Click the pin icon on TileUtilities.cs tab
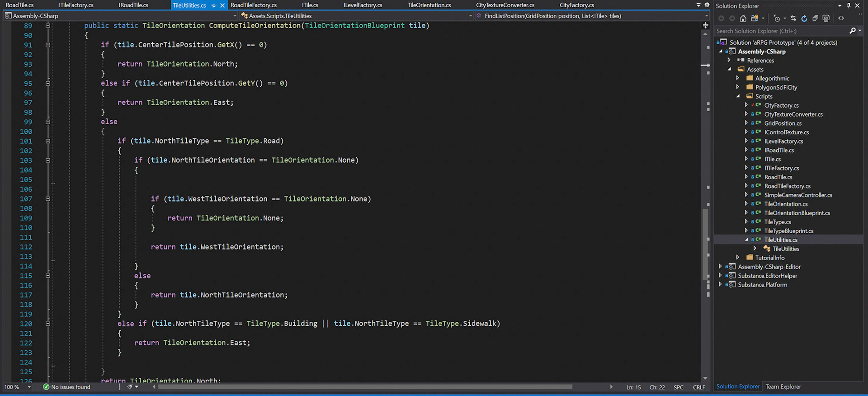 click(x=213, y=6)
